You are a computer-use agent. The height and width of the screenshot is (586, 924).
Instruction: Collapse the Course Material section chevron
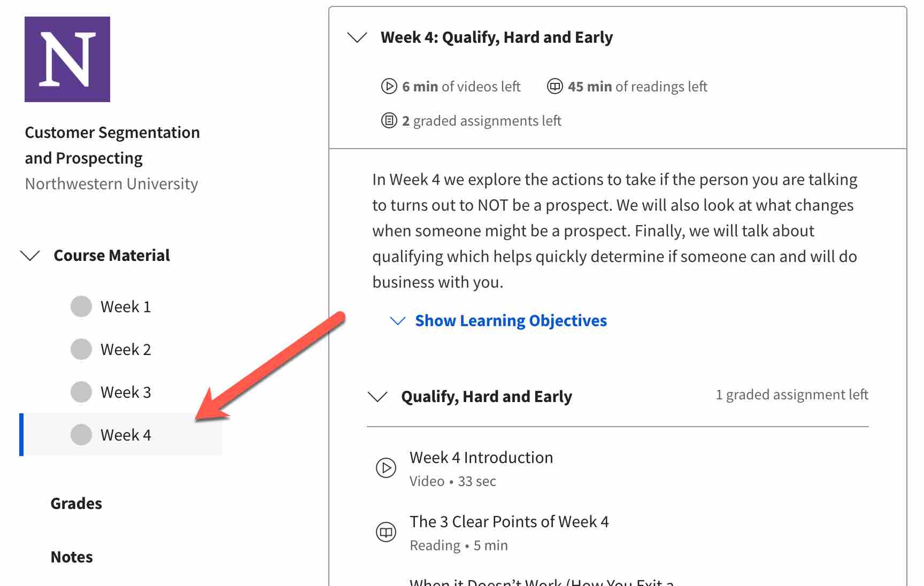(30, 256)
